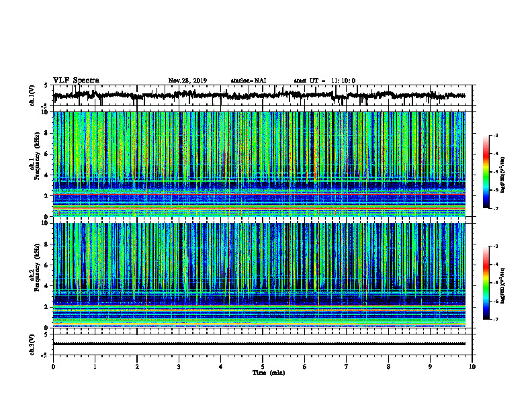Click the 'ch.3(V)' waveform axis label
Screen dimensions: 532x411
[32, 345]
